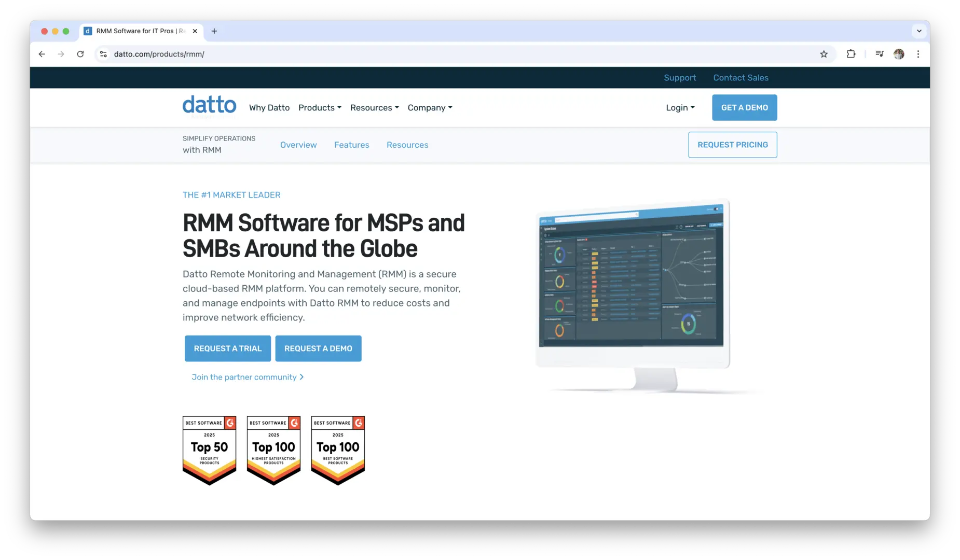Viewport: 960px width, 560px height.
Task: Switch to the Features section tab
Action: pyautogui.click(x=351, y=145)
